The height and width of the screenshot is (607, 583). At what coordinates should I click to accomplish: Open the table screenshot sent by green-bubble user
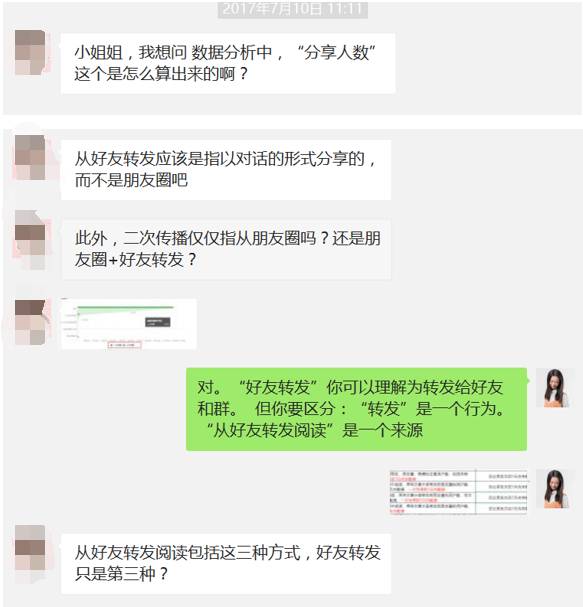click(458, 492)
